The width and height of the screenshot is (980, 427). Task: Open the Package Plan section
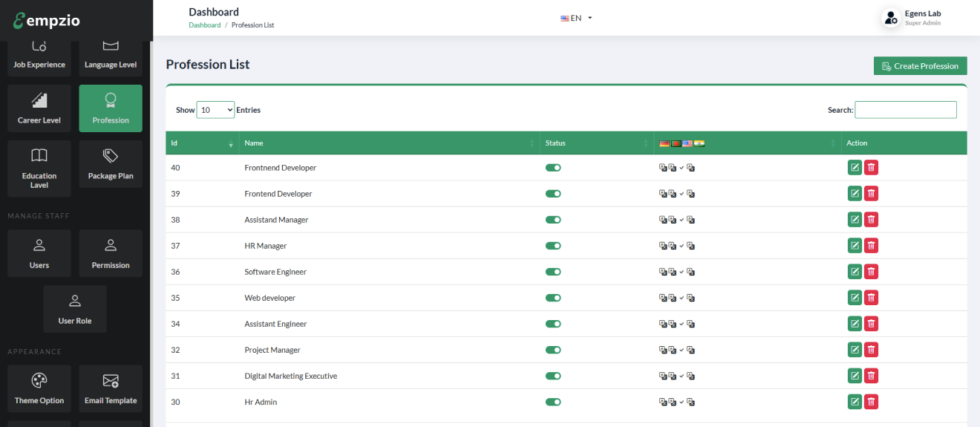pos(111,164)
